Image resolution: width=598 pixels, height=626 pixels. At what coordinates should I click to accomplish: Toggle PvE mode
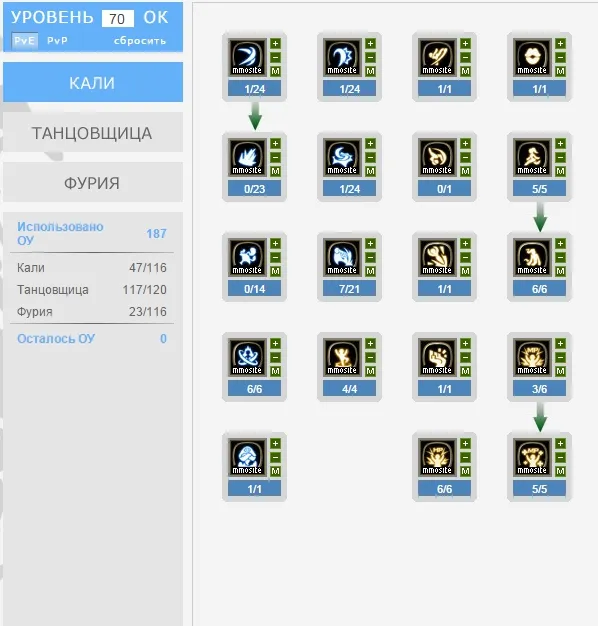(x=24, y=41)
